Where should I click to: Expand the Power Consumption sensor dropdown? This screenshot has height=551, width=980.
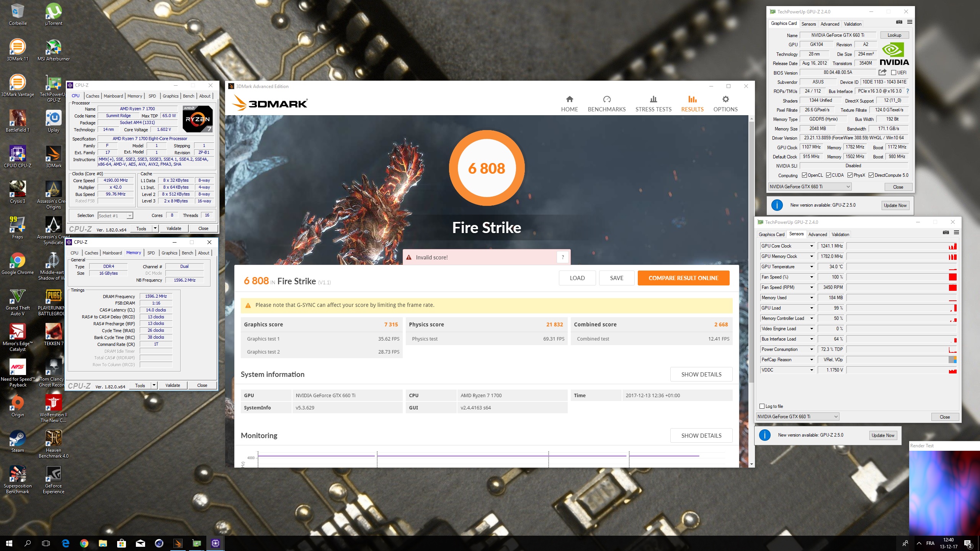tap(811, 349)
